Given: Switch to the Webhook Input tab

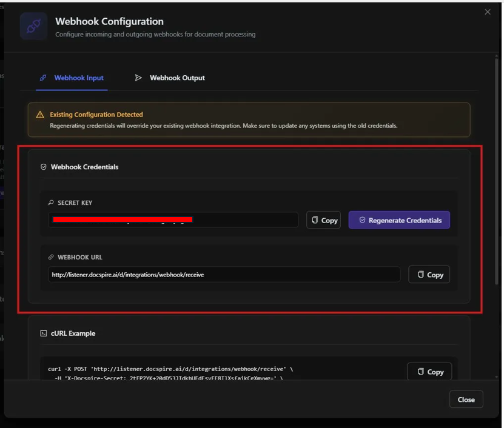Looking at the screenshot, I should pos(72,78).
